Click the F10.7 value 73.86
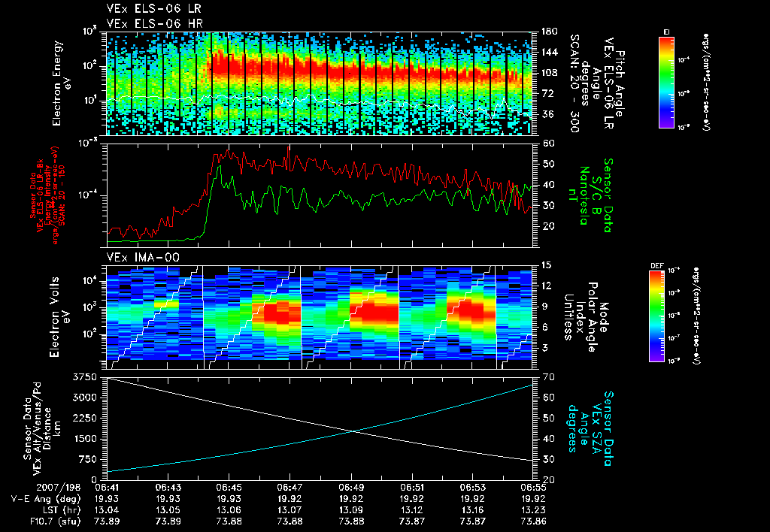Image resolution: width=770 pixels, height=532 pixels. pos(533,521)
